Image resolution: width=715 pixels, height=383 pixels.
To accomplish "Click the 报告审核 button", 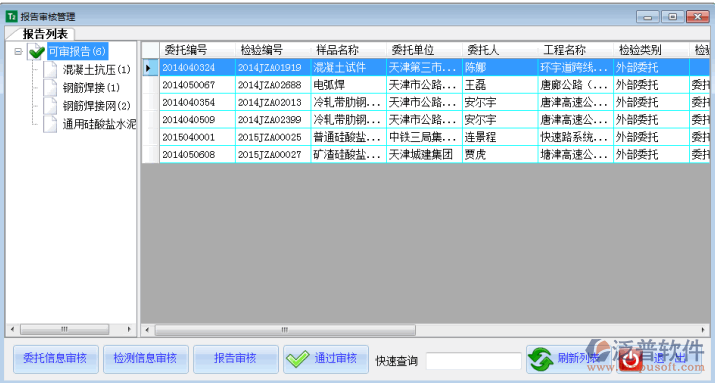I will point(236,359).
